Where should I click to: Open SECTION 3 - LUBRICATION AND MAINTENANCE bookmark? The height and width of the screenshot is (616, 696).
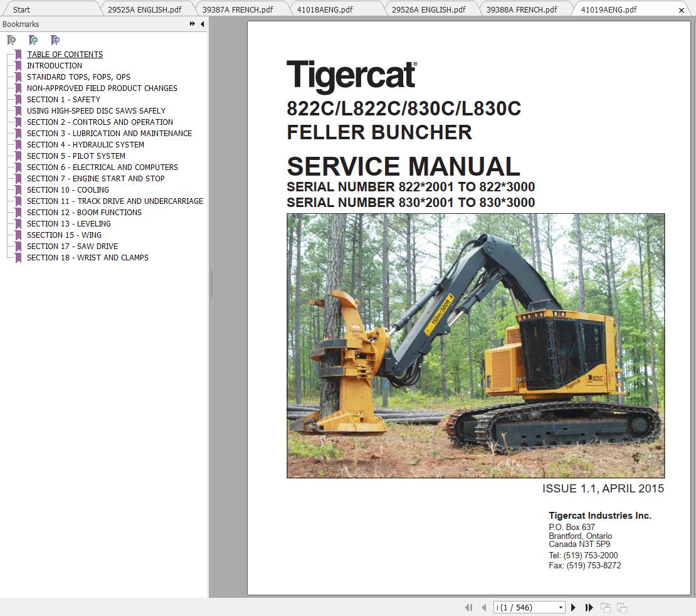(x=109, y=133)
